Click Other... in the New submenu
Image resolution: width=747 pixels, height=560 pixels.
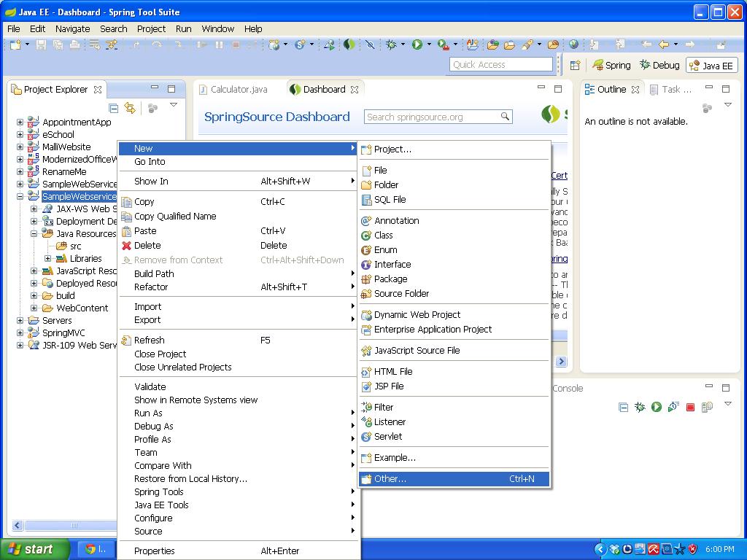[390, 478]
